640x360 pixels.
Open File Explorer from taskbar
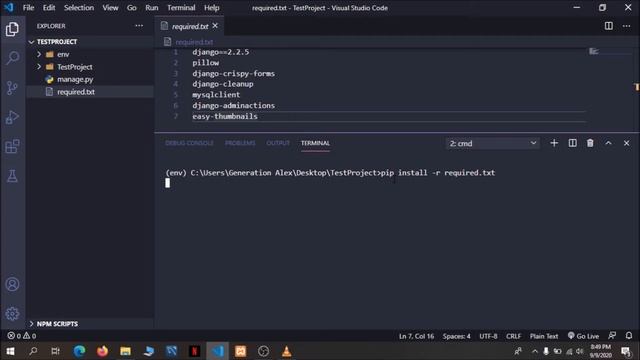tap(125, 351)
